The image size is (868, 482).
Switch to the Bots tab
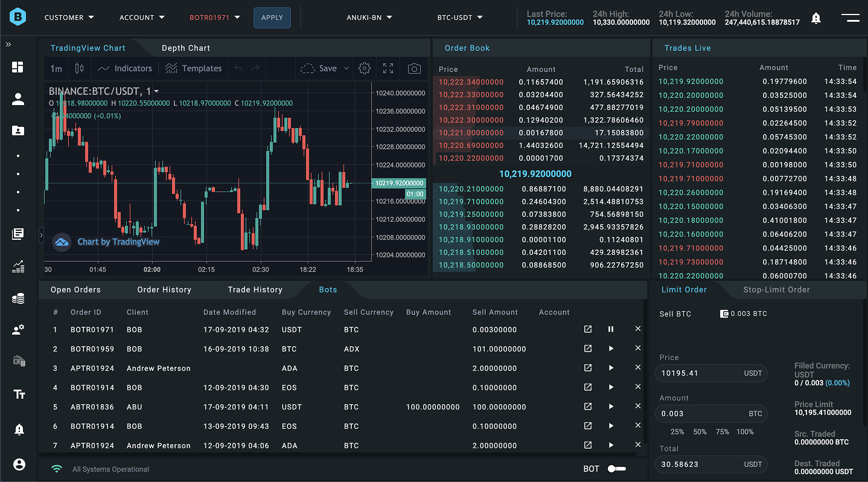pyautogui.click(x=328, y=289)
